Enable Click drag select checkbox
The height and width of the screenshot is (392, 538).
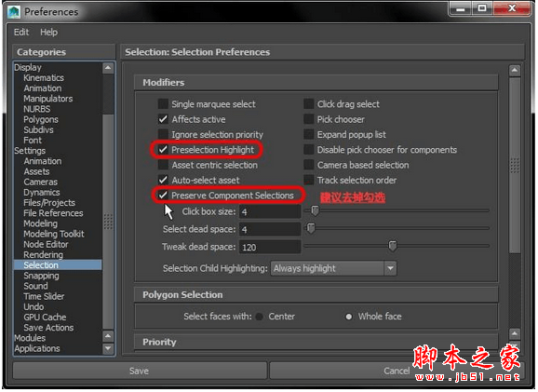(309, 103)
